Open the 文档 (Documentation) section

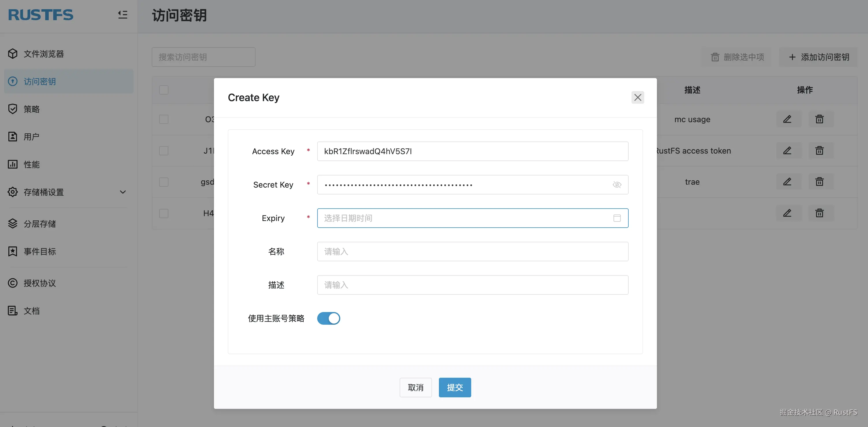coord(32,311)
